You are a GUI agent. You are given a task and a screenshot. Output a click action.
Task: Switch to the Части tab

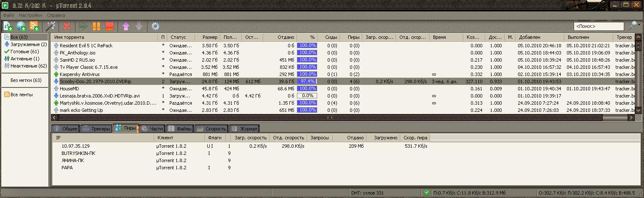click(x=152, y=128)
